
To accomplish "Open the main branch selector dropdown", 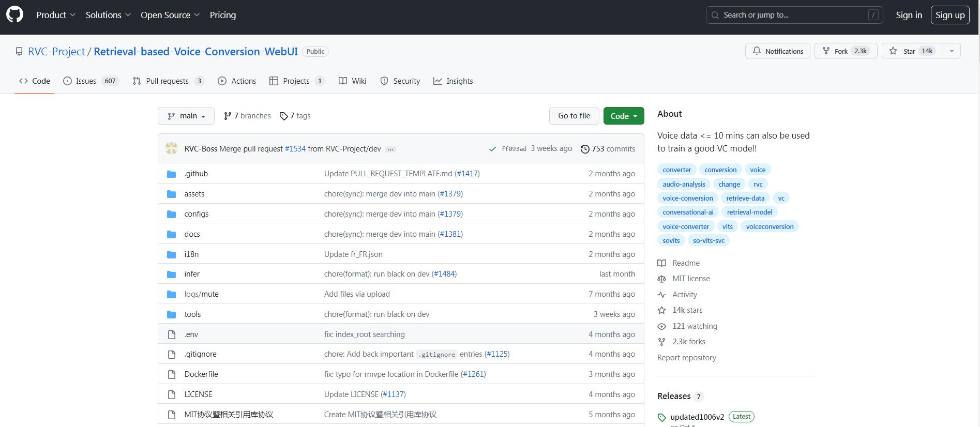I will point(186,116).
